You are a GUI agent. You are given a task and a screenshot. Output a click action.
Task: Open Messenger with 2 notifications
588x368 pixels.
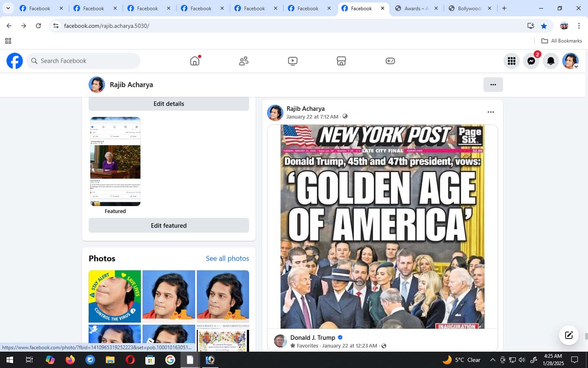[531, 61]
